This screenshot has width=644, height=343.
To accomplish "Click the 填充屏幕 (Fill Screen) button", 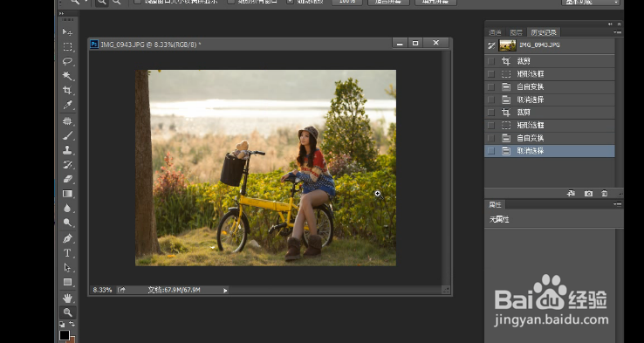I will tap(435, 2).
